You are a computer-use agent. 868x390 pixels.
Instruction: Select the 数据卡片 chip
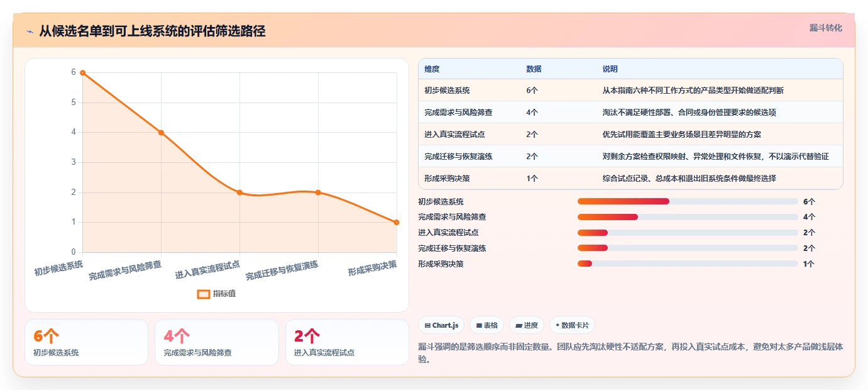[x=572, y=325]
